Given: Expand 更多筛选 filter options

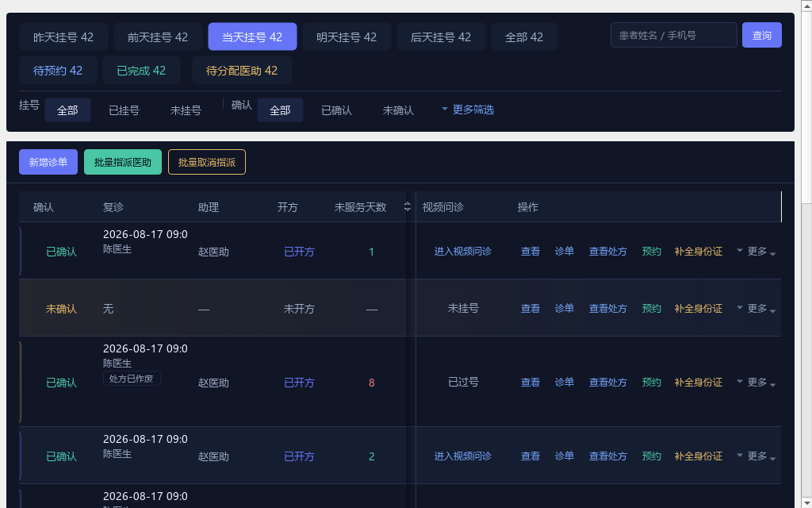Looking at the screenshot, I should pos(468,110).
